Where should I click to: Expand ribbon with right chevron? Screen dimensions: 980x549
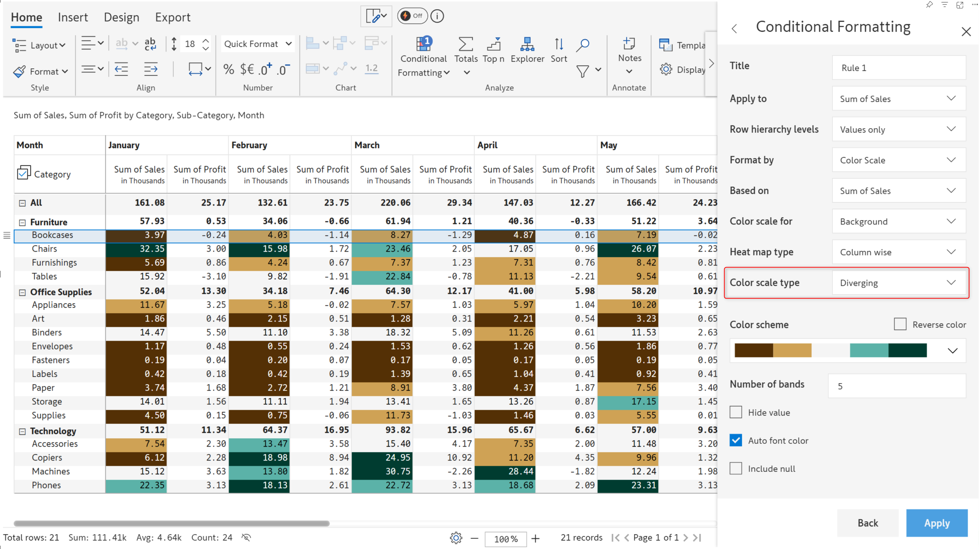coord(711,64)
